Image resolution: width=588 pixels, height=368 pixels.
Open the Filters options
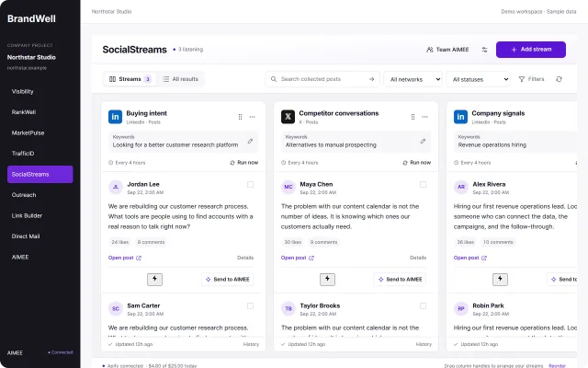[x=531, y=79]
